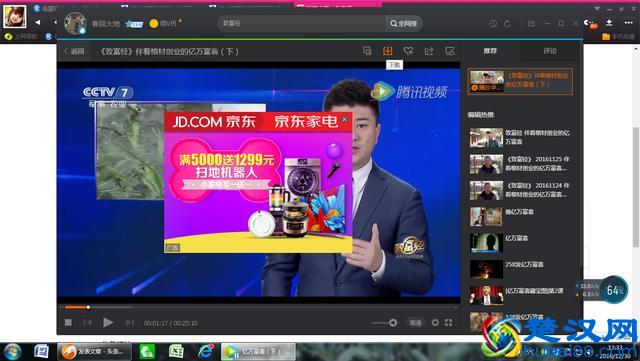
Task: Skip to the previous video
Action: [x=87, y=323]
